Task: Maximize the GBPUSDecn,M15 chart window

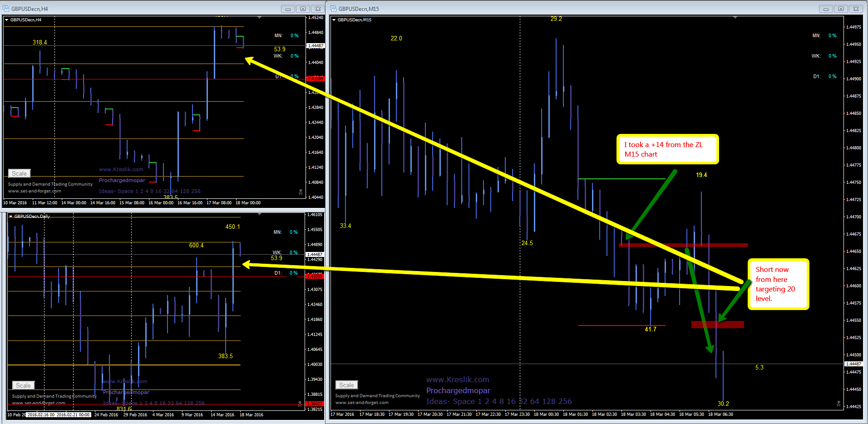Action: pos(841,9)
